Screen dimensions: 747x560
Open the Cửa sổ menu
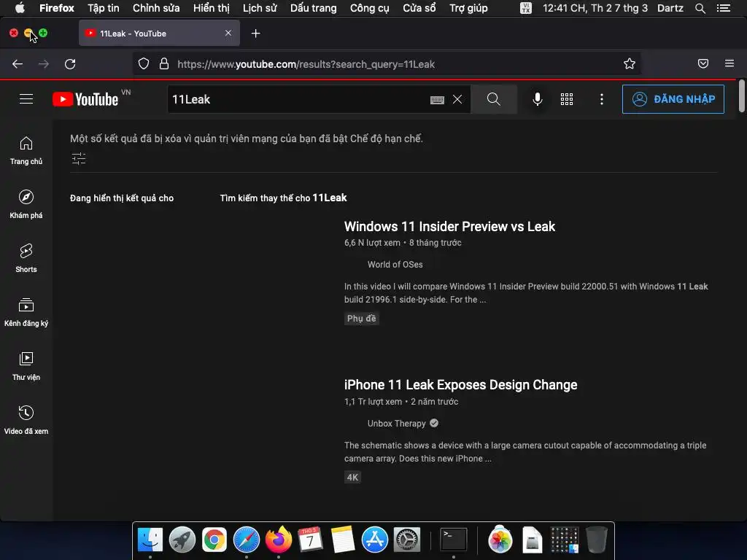coord(419,8)
